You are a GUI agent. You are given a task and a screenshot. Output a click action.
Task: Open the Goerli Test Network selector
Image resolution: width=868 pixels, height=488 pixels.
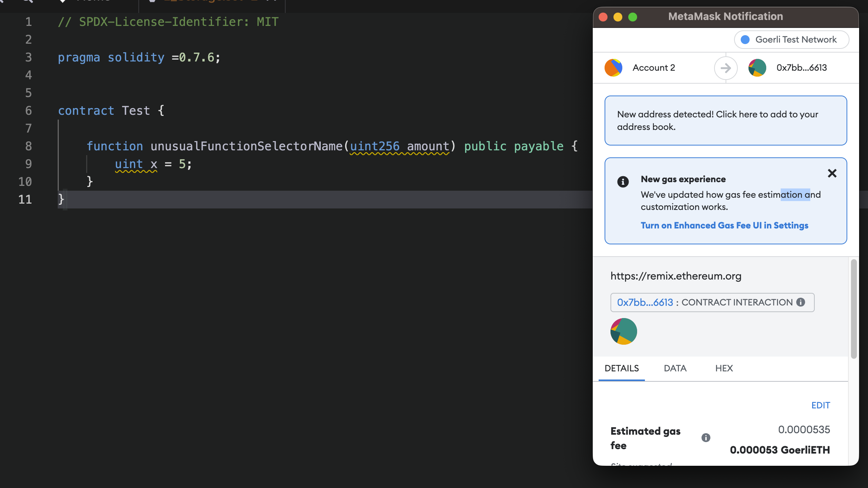pos(791,40)
